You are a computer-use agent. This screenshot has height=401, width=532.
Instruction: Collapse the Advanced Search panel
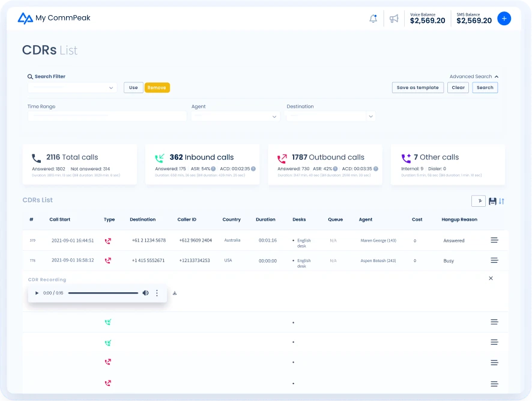click(495, 77)
